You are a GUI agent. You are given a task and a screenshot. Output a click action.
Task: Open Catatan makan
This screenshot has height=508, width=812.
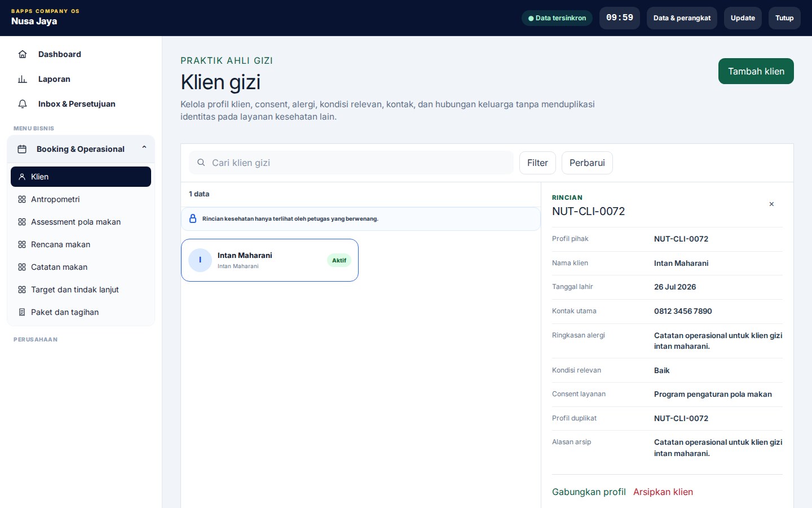coord(81,267)
